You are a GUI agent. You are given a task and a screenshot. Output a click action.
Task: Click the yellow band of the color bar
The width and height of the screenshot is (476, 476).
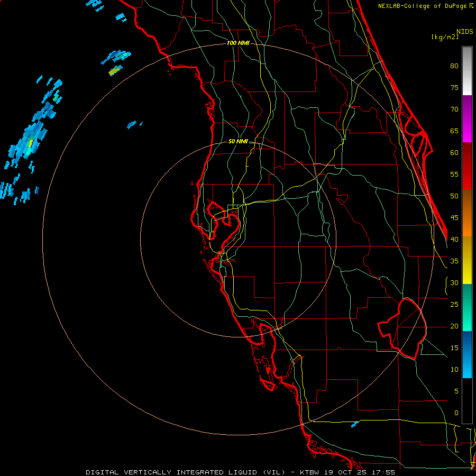point(467,260)
